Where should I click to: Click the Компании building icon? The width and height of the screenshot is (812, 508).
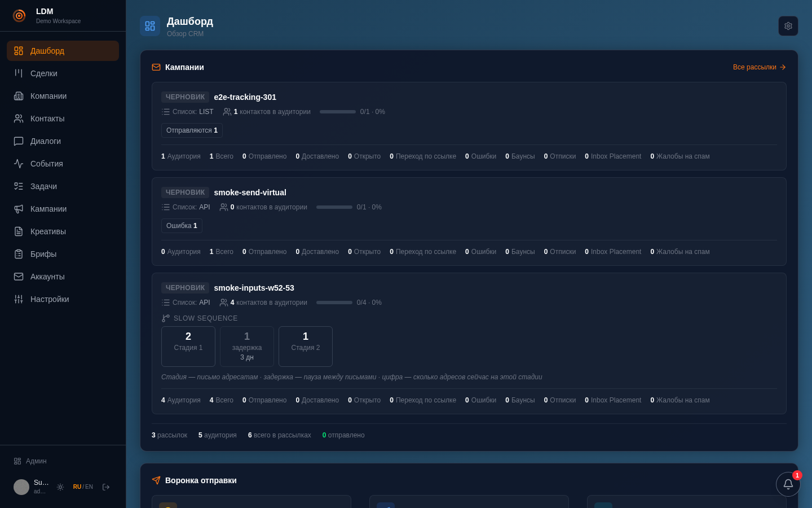coord(19,96)
